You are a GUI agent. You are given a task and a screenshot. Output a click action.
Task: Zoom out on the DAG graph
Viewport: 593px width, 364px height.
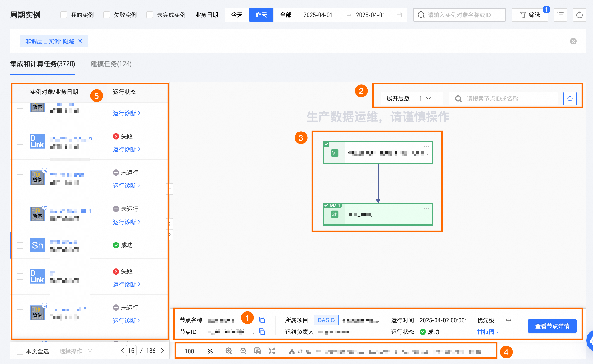click(x=243, y=351)
